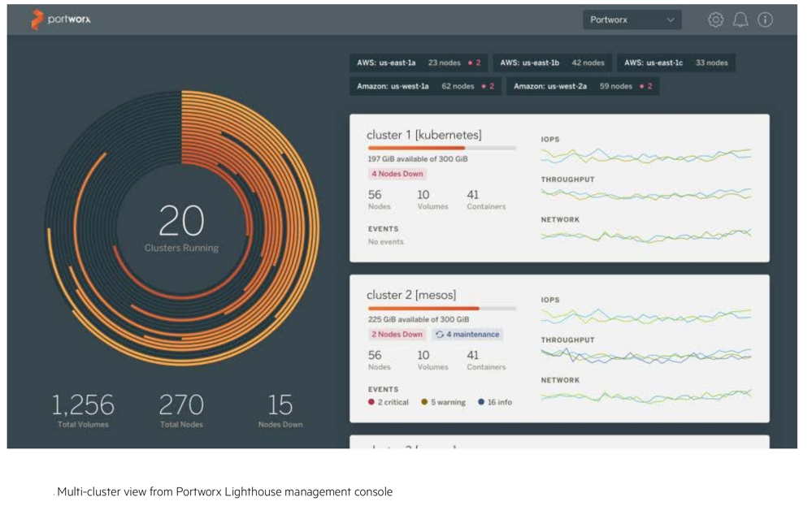
Task: Select the Amazon: us-west-1a region chip
Action: [425, 86]
